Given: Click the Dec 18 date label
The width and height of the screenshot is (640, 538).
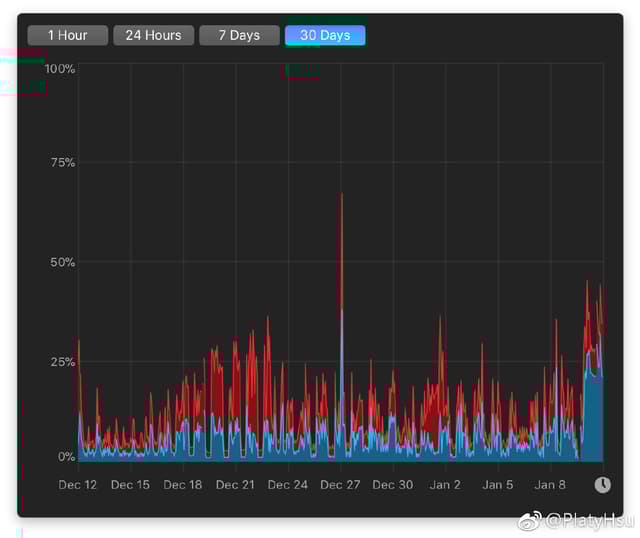Looking at the screenshot, I should [x=182, y=485].
